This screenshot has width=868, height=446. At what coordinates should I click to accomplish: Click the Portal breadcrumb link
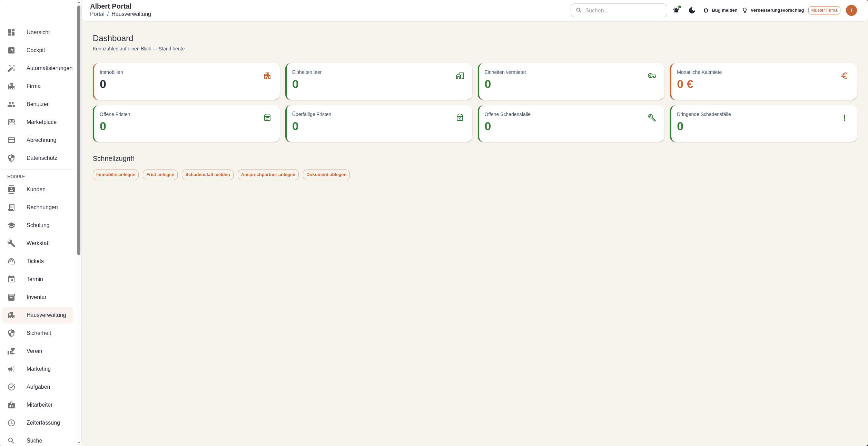tap(97, 14)
